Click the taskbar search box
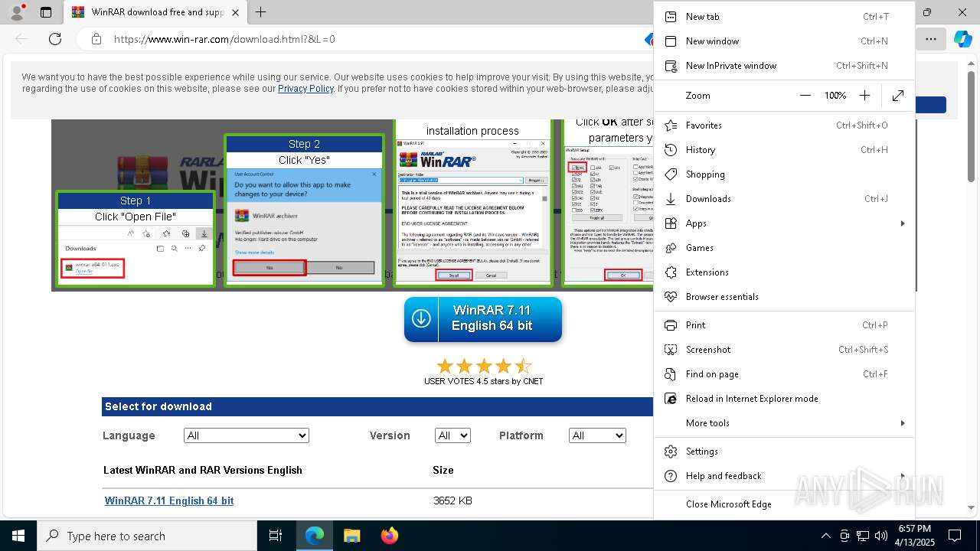 147,536
